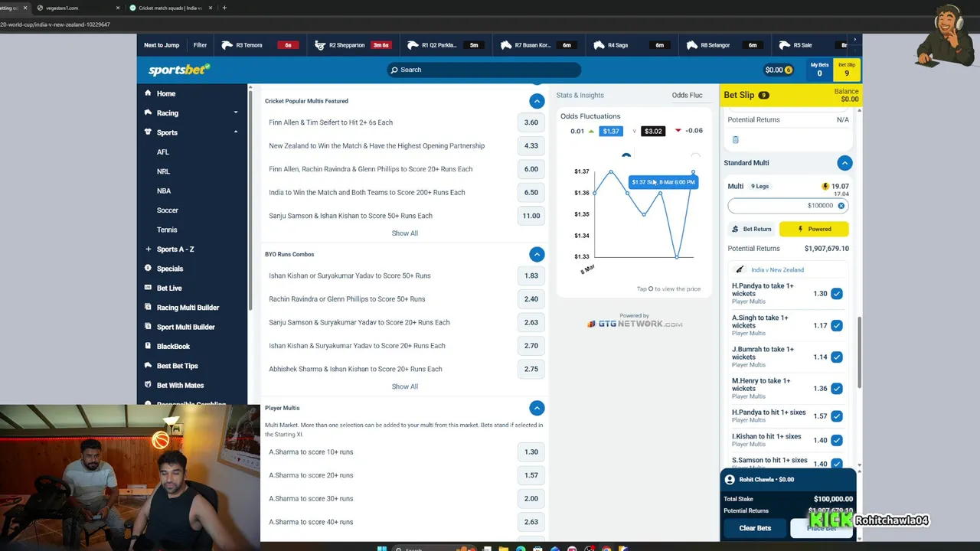Click the Search box in the header
Viewport: 980px width, 551px height.
click(484, 70)
